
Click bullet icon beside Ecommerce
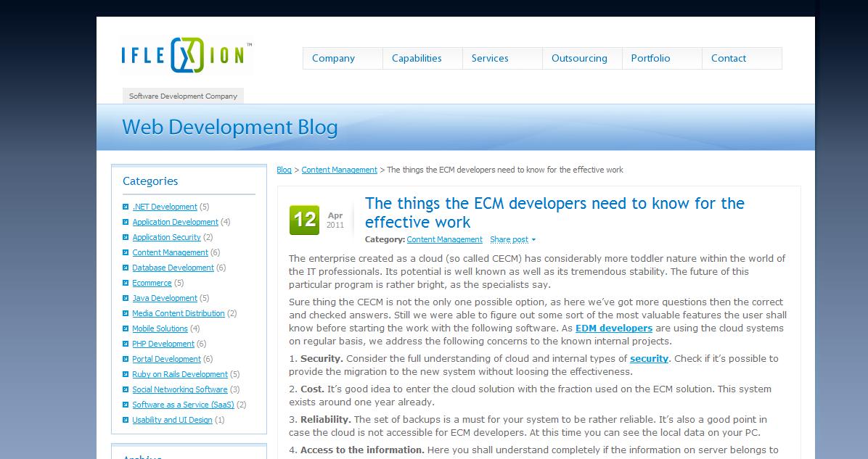(126, 283)
